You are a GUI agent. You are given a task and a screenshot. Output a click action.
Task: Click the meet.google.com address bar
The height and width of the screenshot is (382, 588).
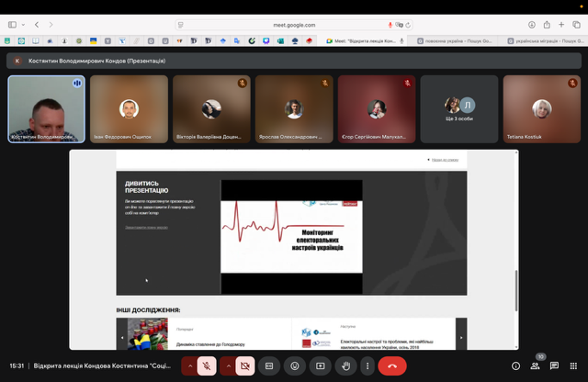[294, 25]
